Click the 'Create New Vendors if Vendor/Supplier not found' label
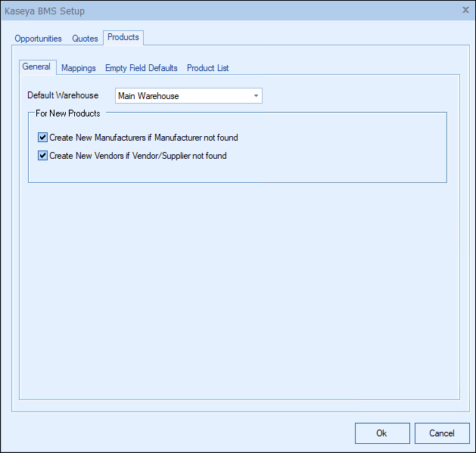The image size is (476, 453). (x=138, y=156)
